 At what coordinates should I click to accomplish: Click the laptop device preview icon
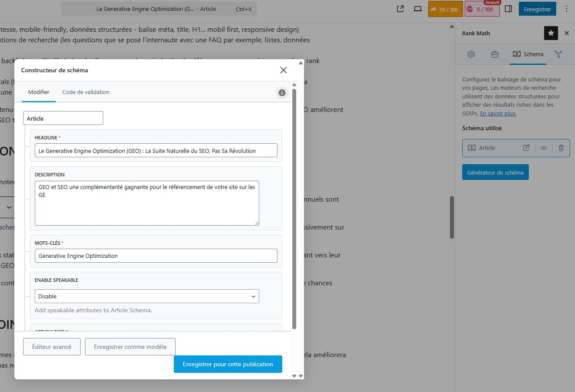tap(417, 9)
